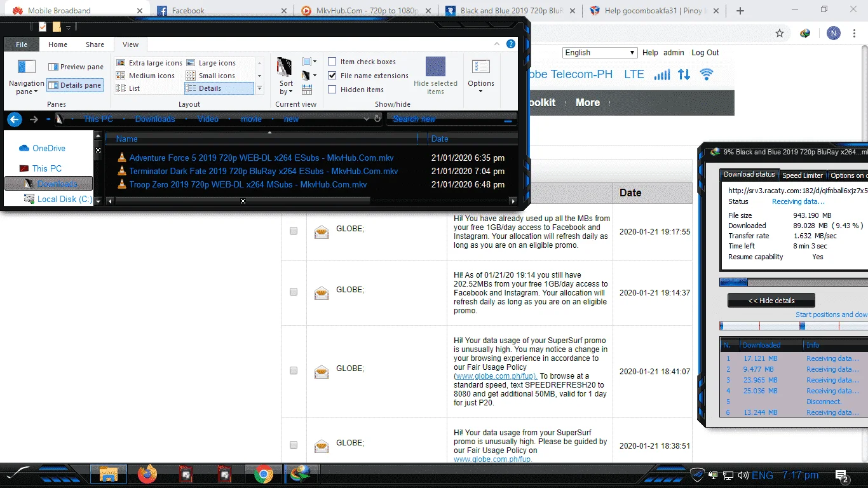The image size is (868, 488).
Task: Toggle the Preview pane button
Action: (x=76, y=67)
